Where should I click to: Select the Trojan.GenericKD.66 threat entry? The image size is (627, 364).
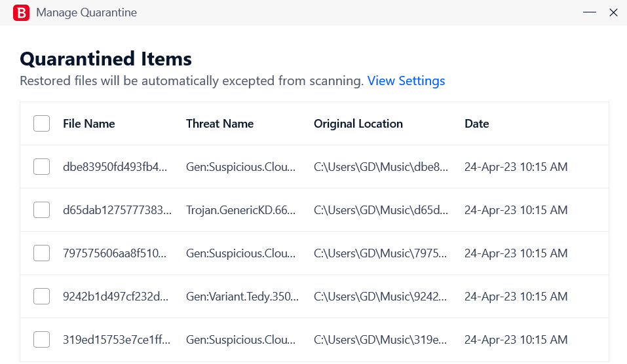tap(240, 210)
